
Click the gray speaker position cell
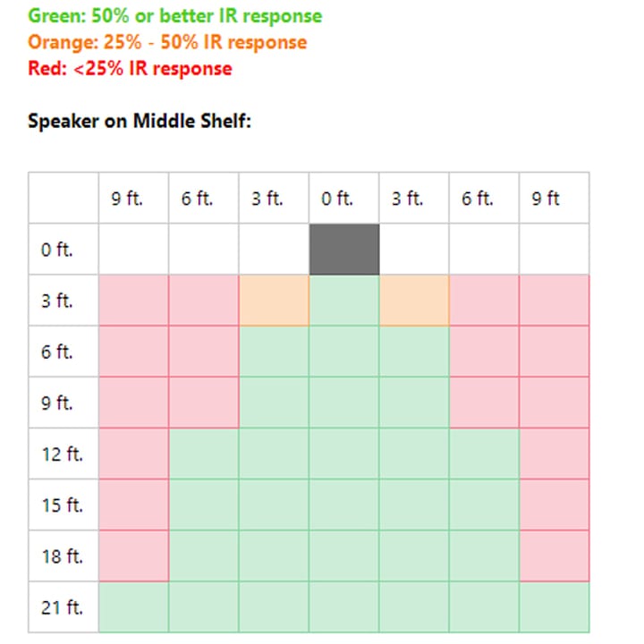[x=344, y=250]
